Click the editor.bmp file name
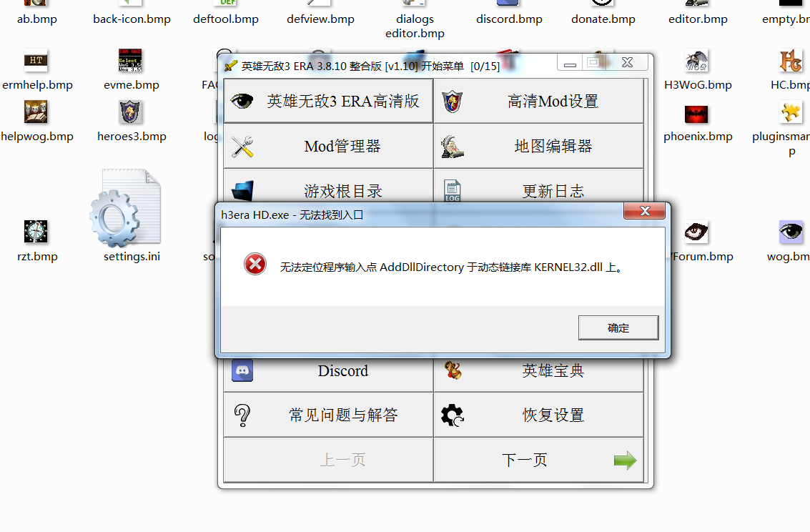 (698, 19)
